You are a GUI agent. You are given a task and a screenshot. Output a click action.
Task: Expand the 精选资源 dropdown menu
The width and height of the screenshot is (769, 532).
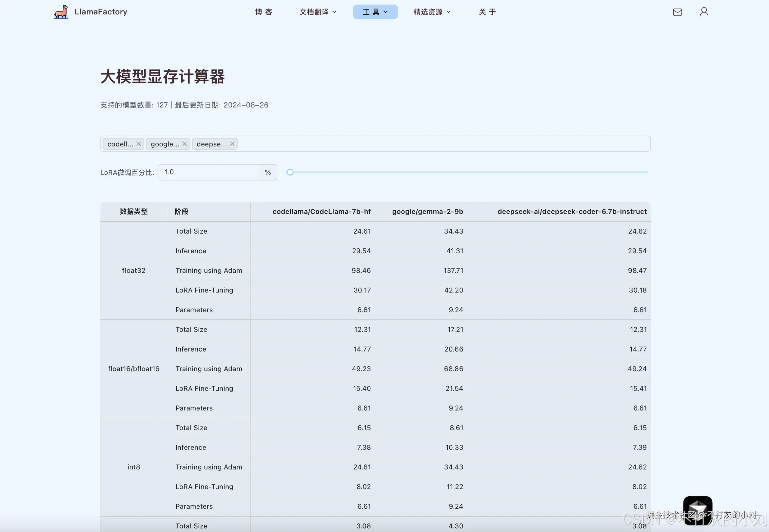[x=432, y=12]
